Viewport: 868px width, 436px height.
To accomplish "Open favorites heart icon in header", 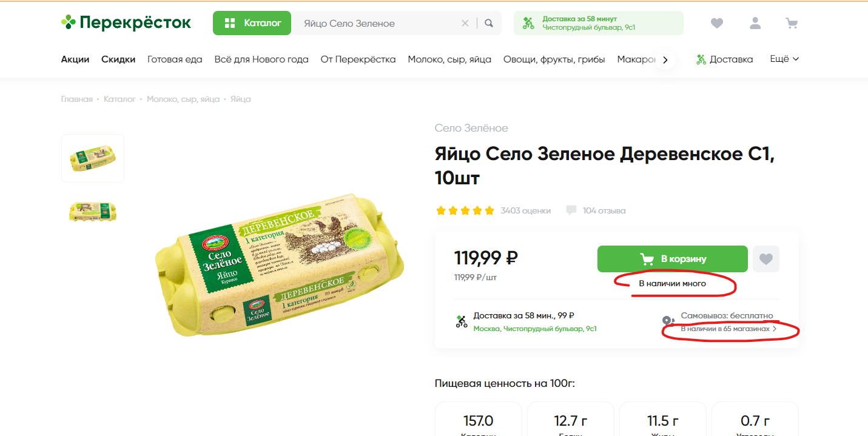I will 717,23.
